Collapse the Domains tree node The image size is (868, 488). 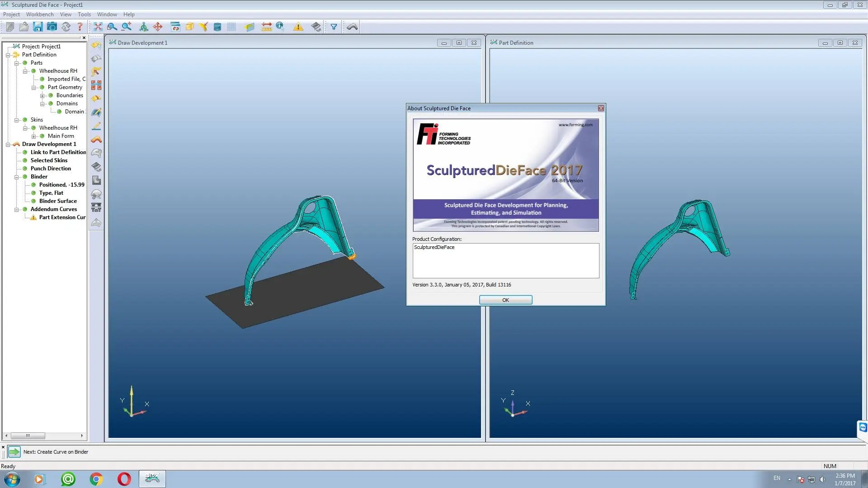point(42,104)
